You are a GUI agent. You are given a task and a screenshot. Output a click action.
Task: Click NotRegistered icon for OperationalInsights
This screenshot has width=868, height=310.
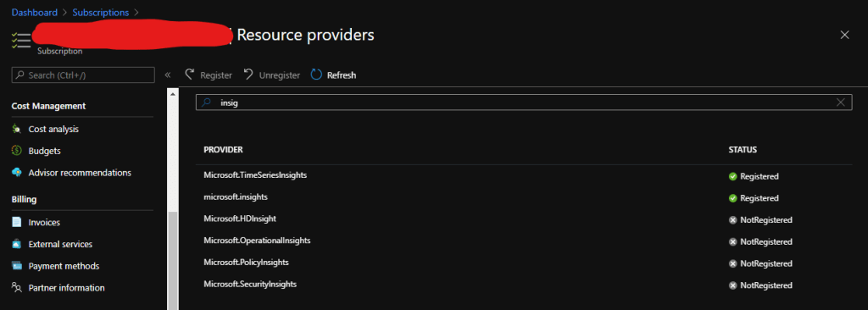click(733, 242)
